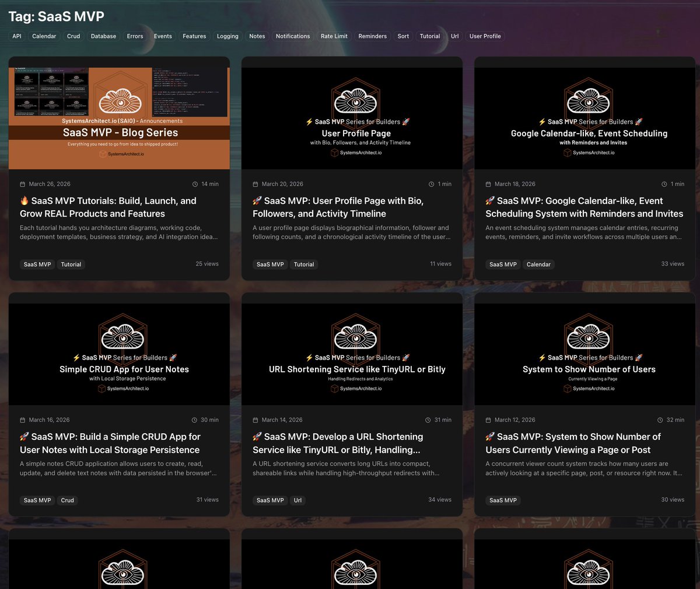700x589 pixels.
Task: Click description starting 'Each tutorial hands you architecture'
Action: coord(119,232)
